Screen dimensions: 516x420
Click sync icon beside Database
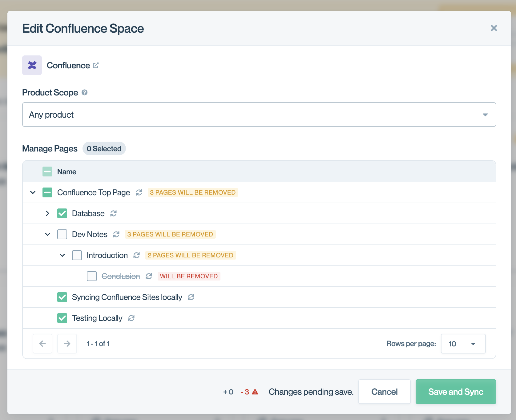click(x=114, y=213)
